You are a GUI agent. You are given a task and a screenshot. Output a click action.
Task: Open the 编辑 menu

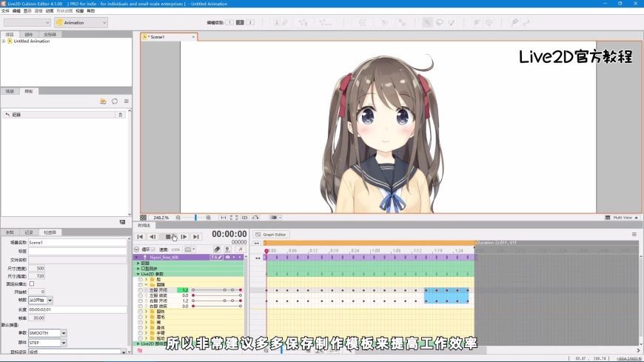pos(16,11)
